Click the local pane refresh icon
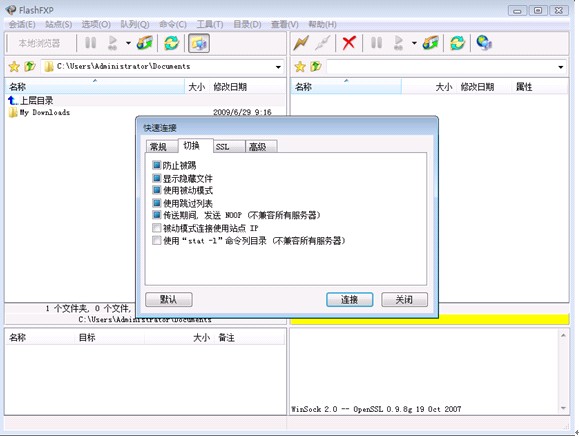579x437 pixels. pos(172,43)
